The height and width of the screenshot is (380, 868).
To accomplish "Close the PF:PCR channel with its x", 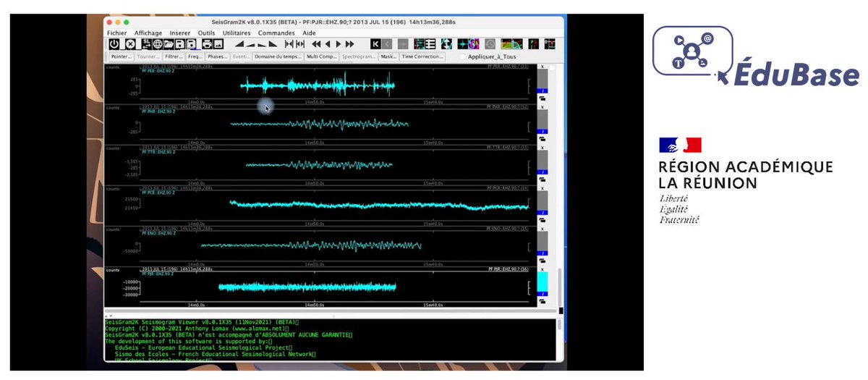I will click(542, 189).
